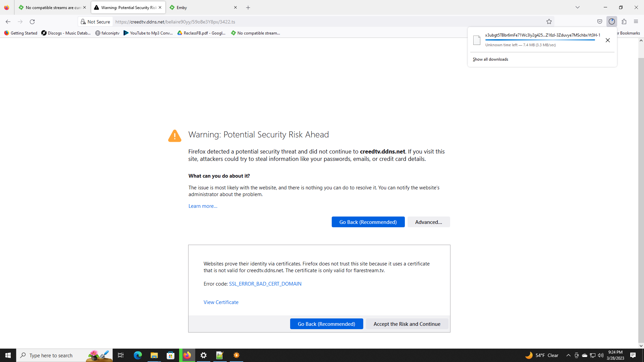Click the View Certificate link
The image size is (644, 362).
[221, 302]
